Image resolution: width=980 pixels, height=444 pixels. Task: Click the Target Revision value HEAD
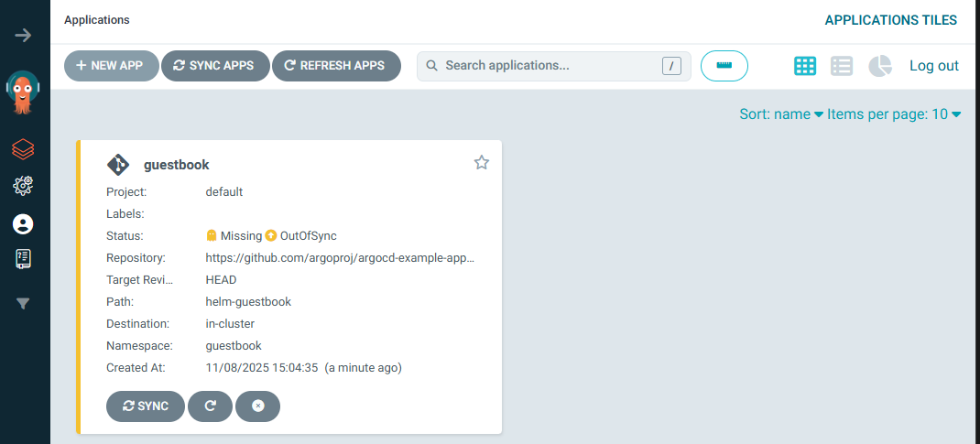[x=222, y=280]
